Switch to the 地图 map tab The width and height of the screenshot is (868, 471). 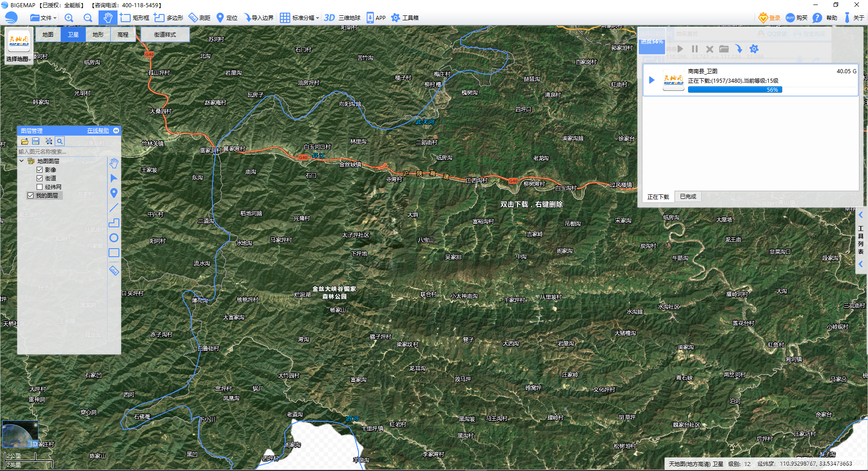pyautogui.click(x=48, y=34)
